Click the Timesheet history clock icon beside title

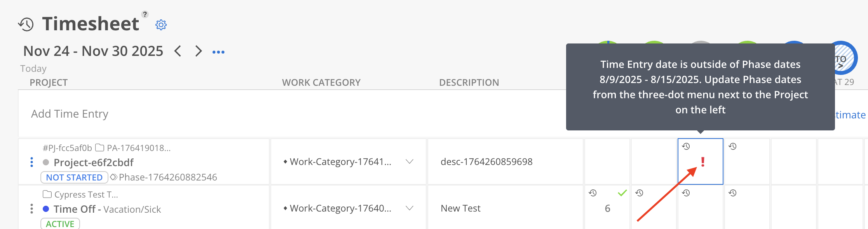26,24
